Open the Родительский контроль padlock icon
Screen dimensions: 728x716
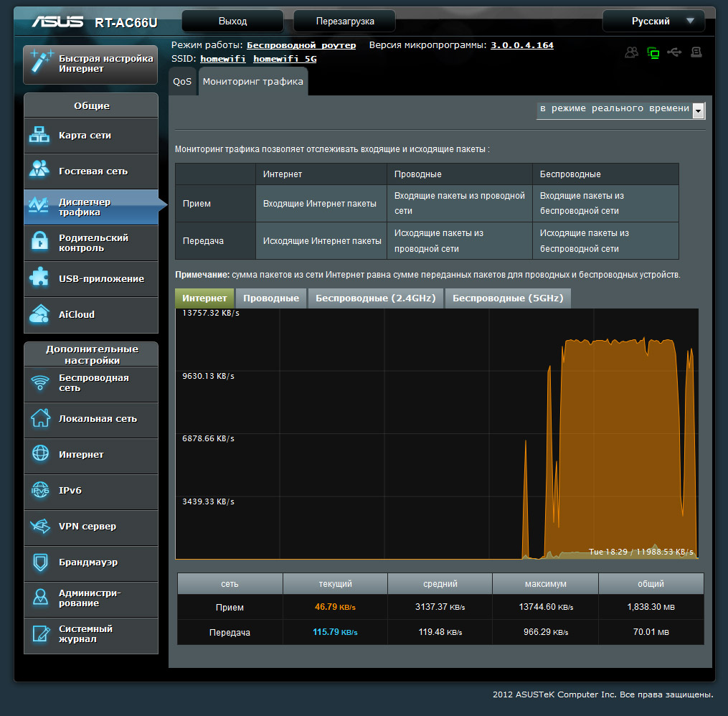tap(40, 242)
